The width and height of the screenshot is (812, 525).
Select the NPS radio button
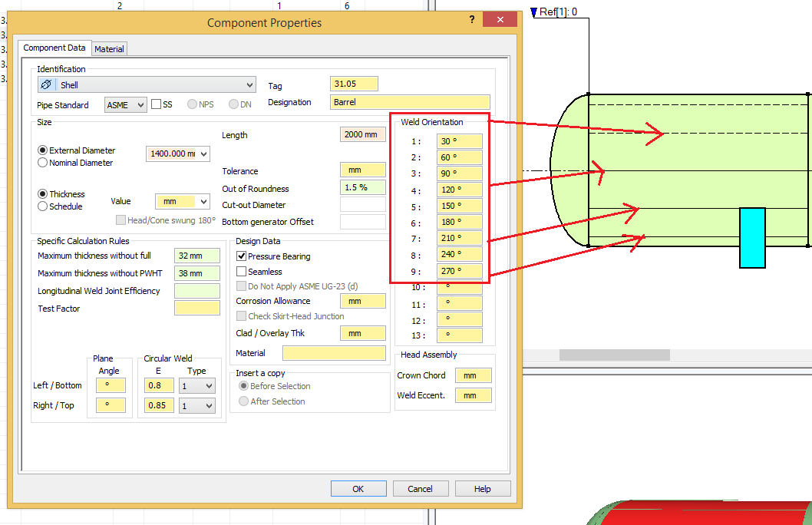192,104
